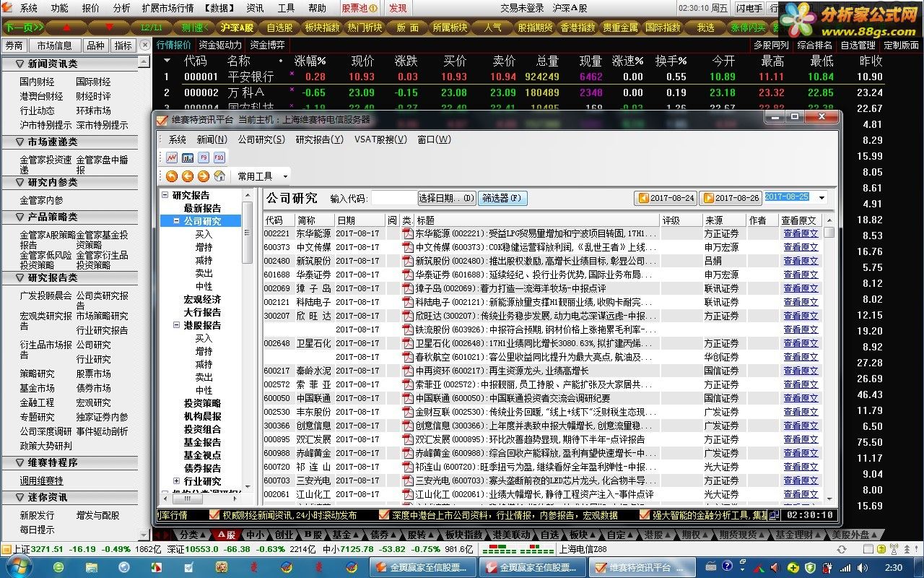Click 查看原文 link for 华泰证券
This screenshot has width=924, height=578.
click(x=801, y=275)
